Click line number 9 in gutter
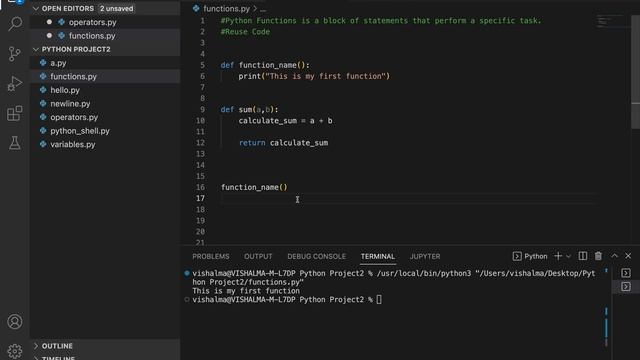Screen dimensions: 640x360 pos(203,110)
